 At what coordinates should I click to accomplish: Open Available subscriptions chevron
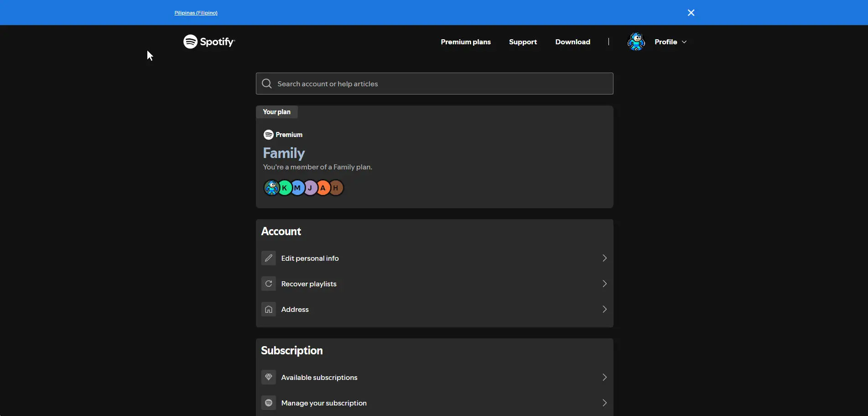point(604,377)
